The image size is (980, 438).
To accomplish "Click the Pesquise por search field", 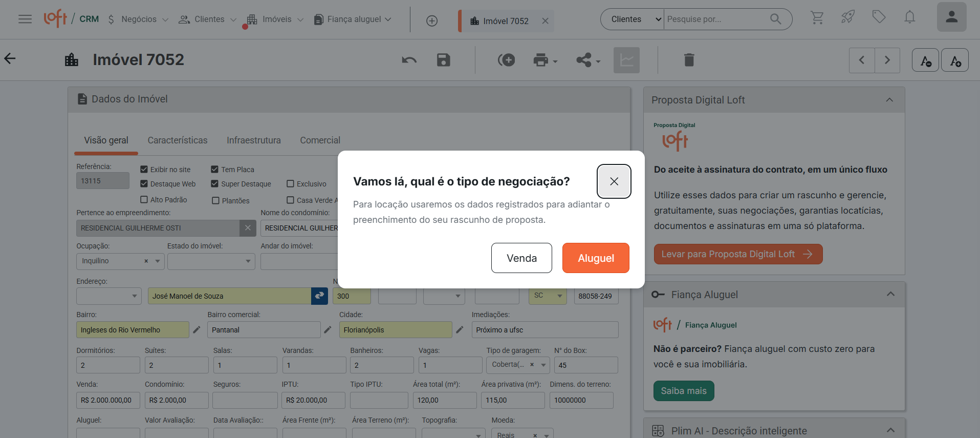I will coord(716,19).
